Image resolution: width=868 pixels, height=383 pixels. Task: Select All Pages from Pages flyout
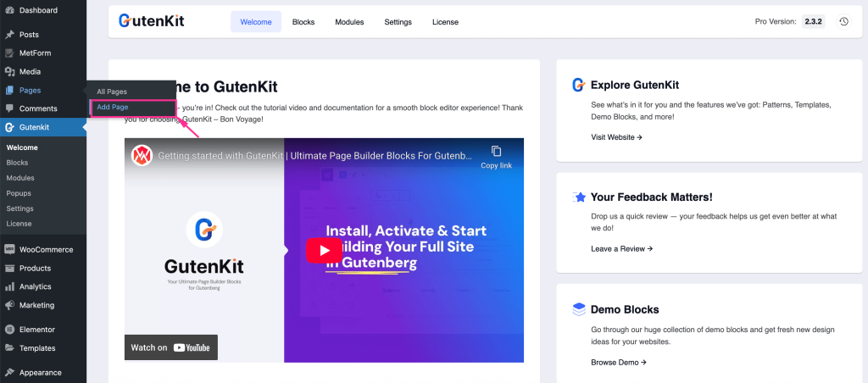(x=111, y=92)
